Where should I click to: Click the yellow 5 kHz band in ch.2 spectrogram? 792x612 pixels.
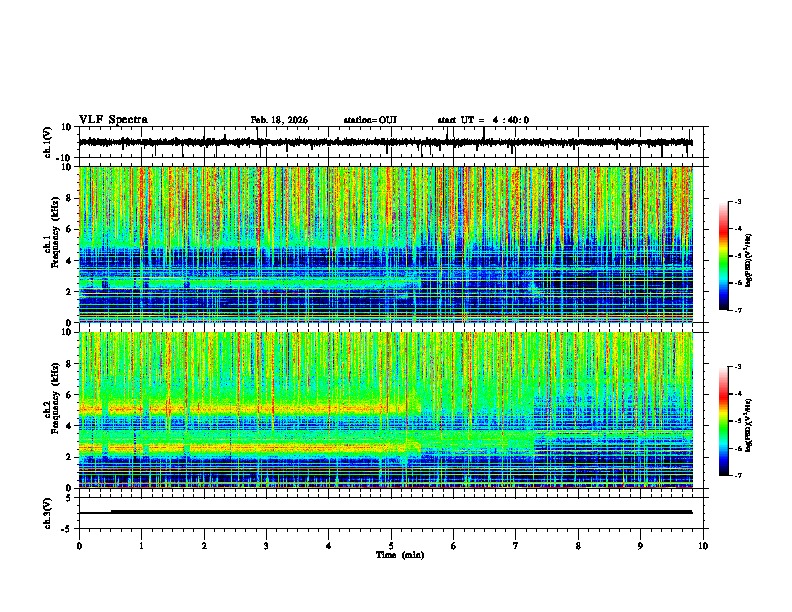pos(248,409)
